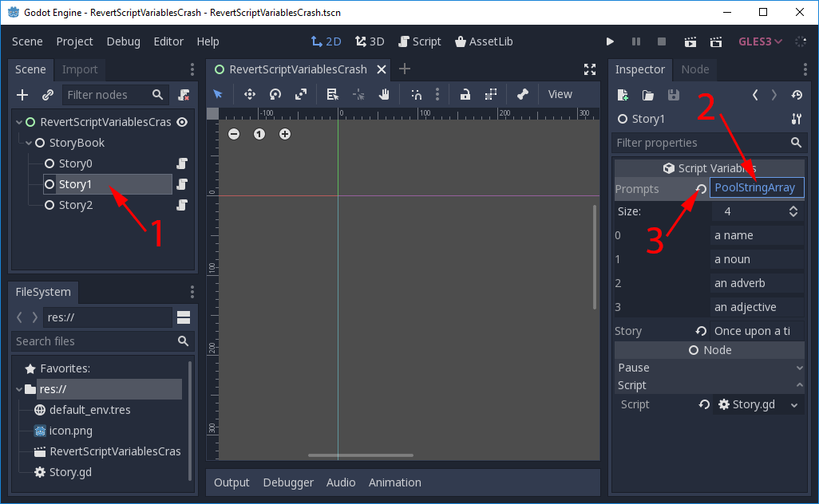Add a new child node in Scene dock
This screenshot has width=819, height=504.
(21, 94)
